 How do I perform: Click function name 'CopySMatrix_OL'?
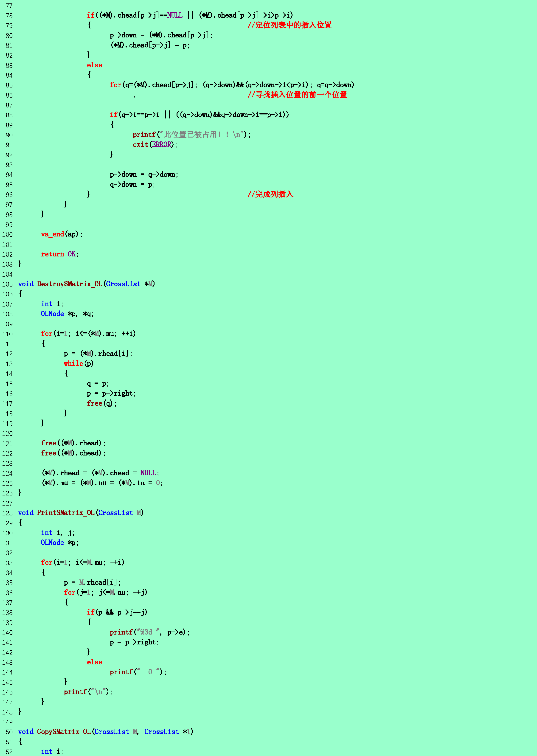click(x=64, y=731)
